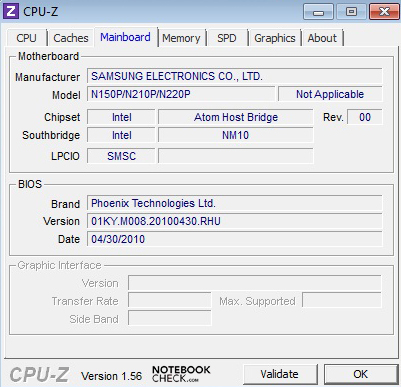Open the CPU tab
401x387 pixels.
tap(26, 38)
